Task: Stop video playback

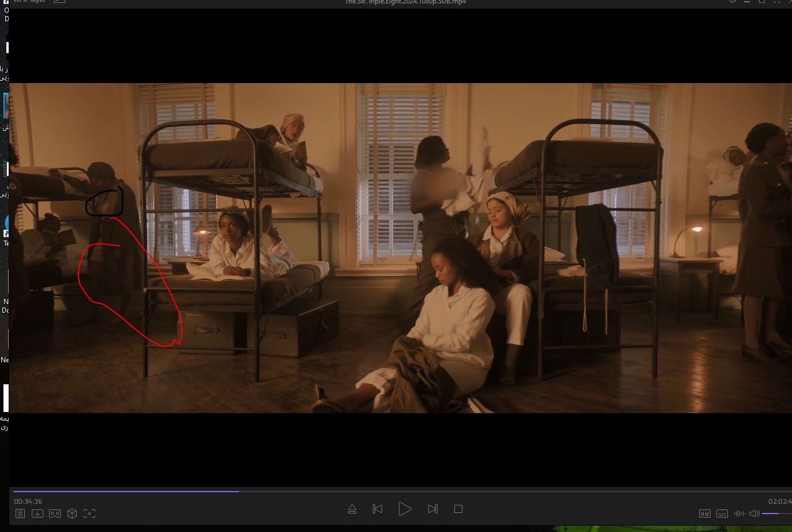Action: point(458,509)
